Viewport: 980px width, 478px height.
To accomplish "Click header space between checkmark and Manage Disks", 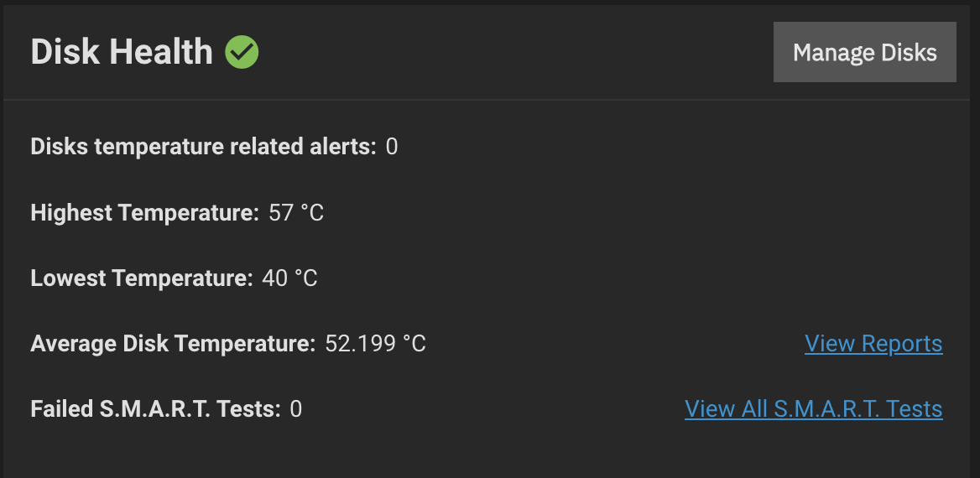I will (x=516, y=52).
